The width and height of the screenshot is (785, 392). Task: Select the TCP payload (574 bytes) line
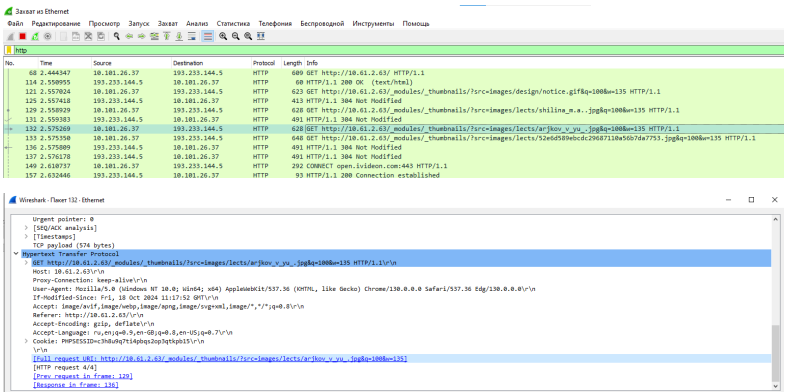[x=74, y=245]
